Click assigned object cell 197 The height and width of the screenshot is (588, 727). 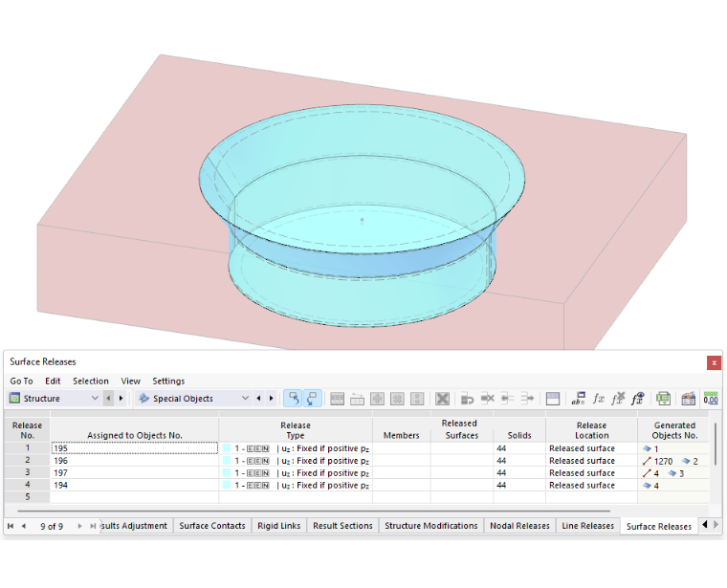(x=134, y=472)
